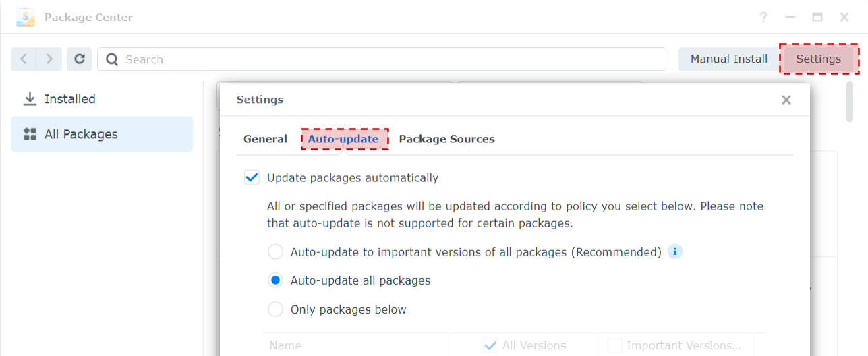This screenshot has width=868, height=356.
Task: Click the Package Center logo icon
Action: 26,17
